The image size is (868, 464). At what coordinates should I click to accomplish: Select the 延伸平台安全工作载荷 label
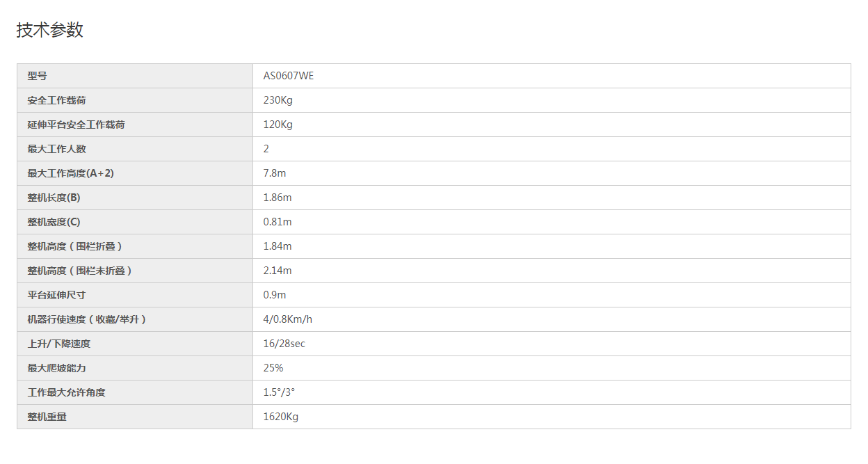[x=77, y=125]
